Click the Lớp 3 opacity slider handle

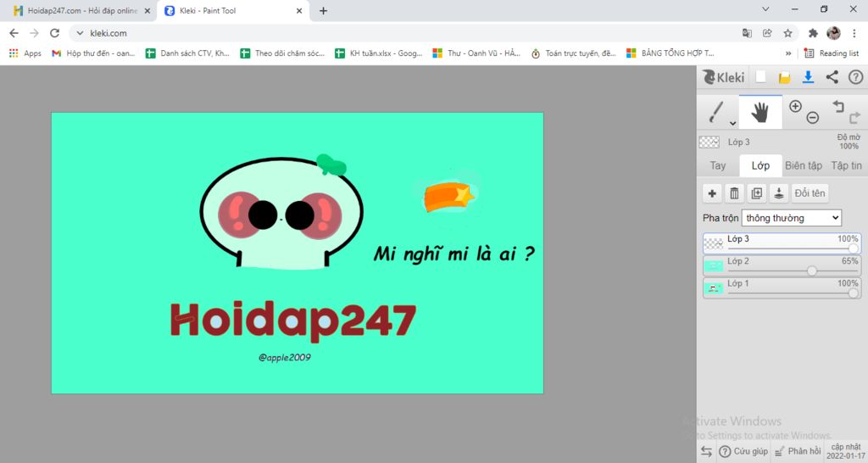[854, 248]
